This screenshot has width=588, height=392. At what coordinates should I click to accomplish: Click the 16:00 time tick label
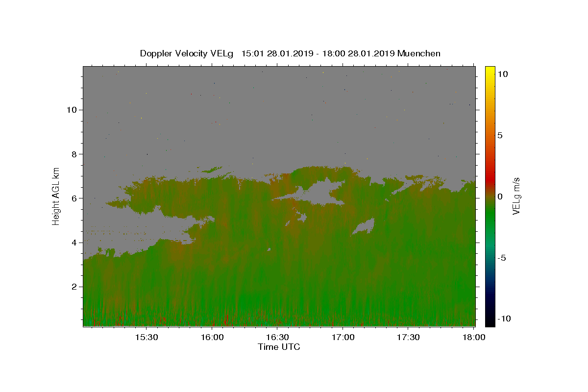click(212, 337)
